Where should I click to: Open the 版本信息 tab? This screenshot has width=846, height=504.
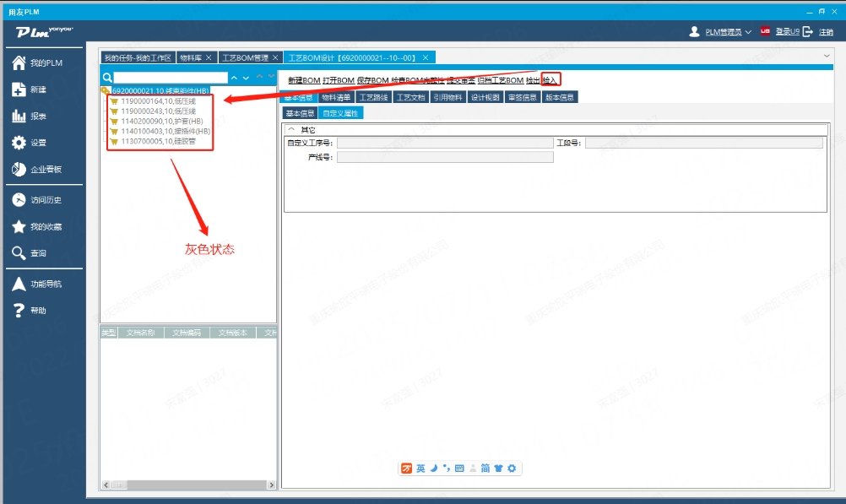(560, 97)
